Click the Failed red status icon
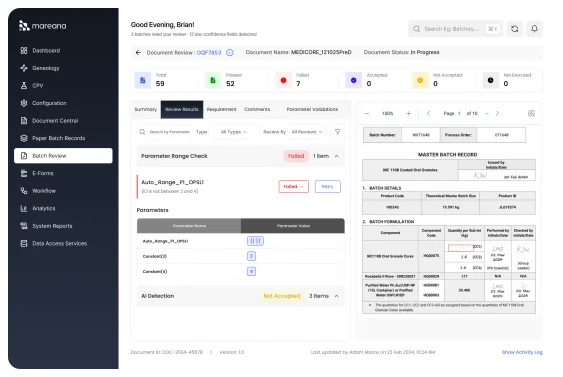Image resolution: width=563 pixels, height=377 pixels. pos(283,80)
